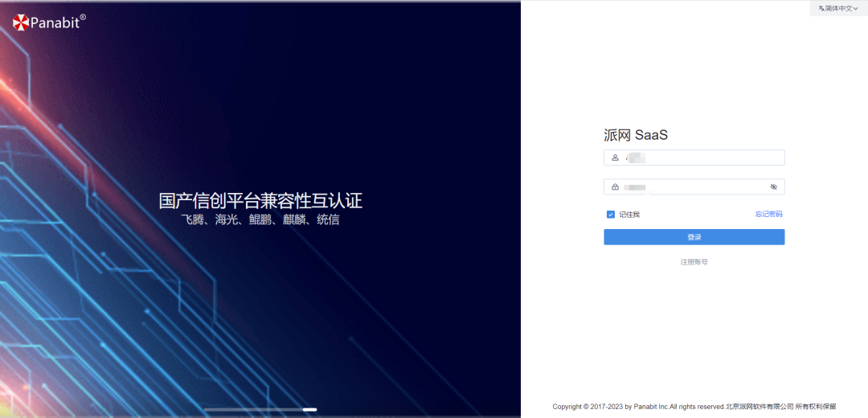Click the lock icon in password field
Screen dimensions: 868x418
[x=615, y=187]
